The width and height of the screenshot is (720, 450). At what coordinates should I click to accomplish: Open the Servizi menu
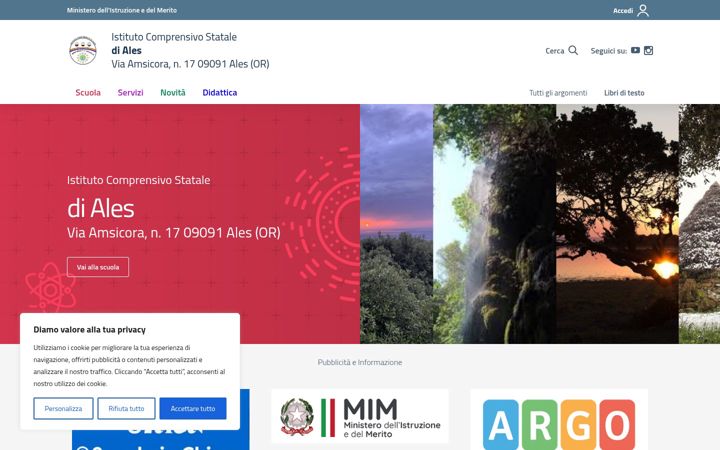[x=130, y=92]
